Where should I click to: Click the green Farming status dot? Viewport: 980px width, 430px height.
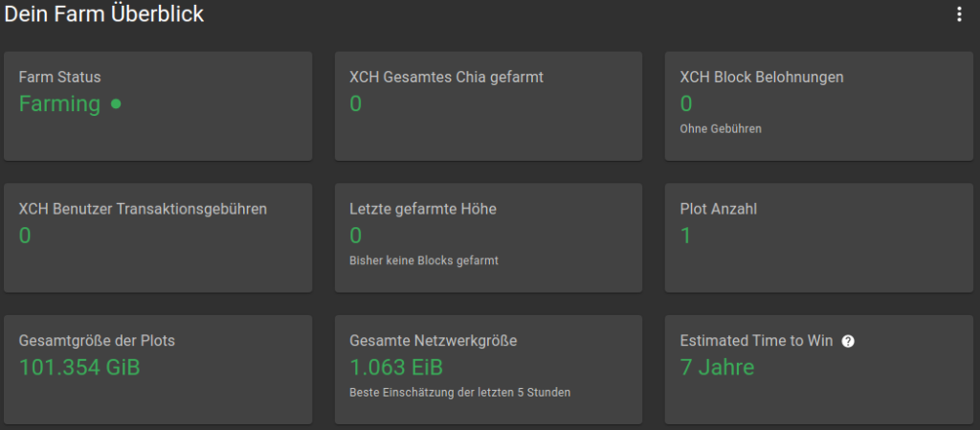tap(116, 104)
